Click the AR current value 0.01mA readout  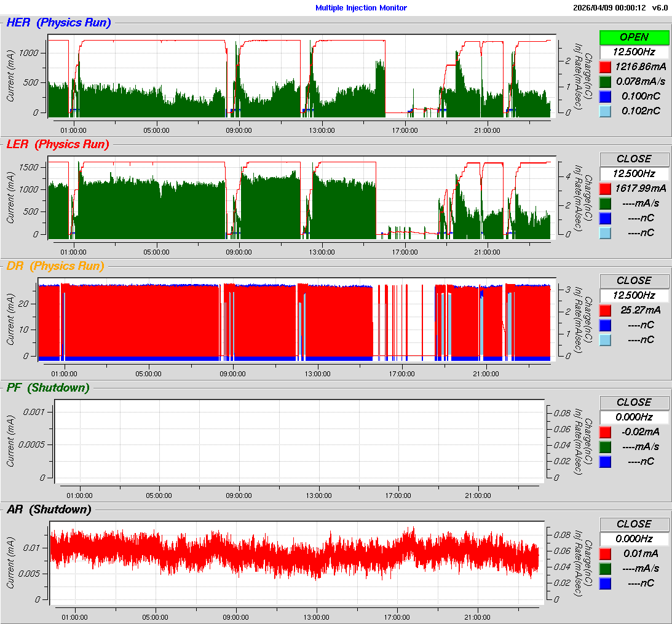point(641,553)
